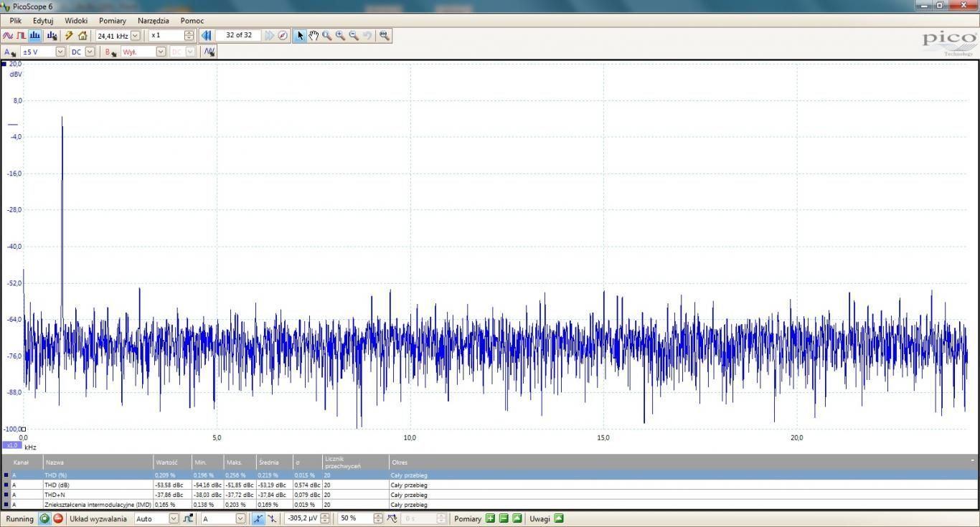Adjust trigger threshold -305,2 µV stepper
This screenshot has height=527, width=980.
325,518
